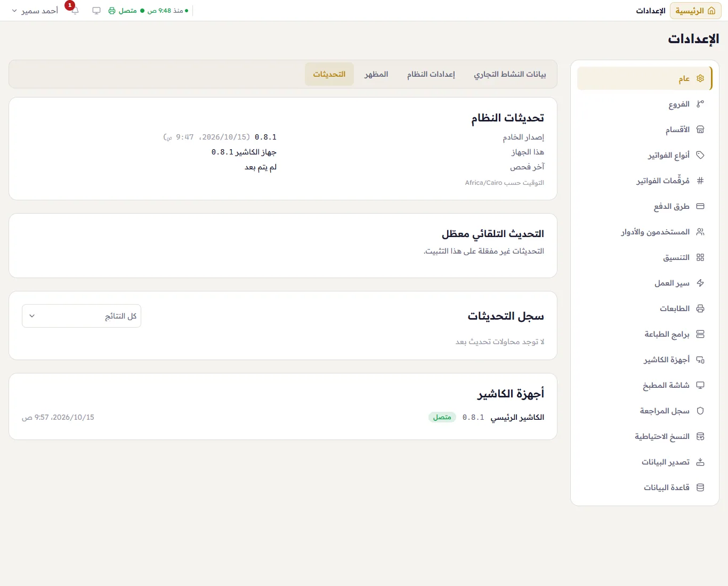Image resolution: width=728 pixels, height=586 pixels.
Task: Open the عام settings gear icon
Action: pyautogui.click(x=700, y=78)
